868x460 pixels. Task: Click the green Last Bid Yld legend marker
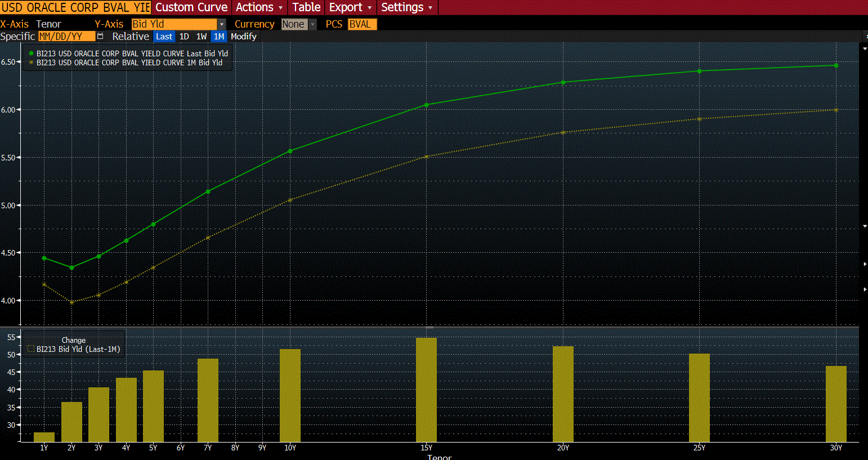32,53
